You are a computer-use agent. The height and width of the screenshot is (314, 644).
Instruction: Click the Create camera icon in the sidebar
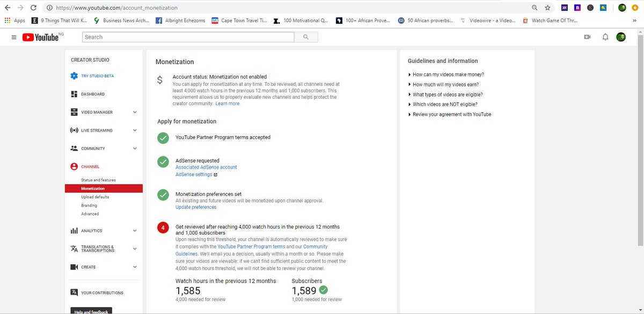pos(74,267)
